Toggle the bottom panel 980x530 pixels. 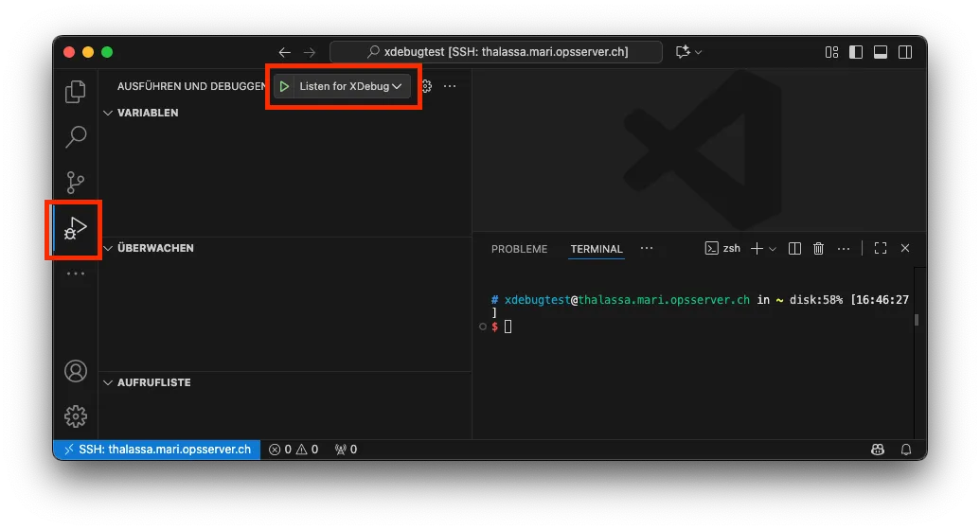[881, 52]
